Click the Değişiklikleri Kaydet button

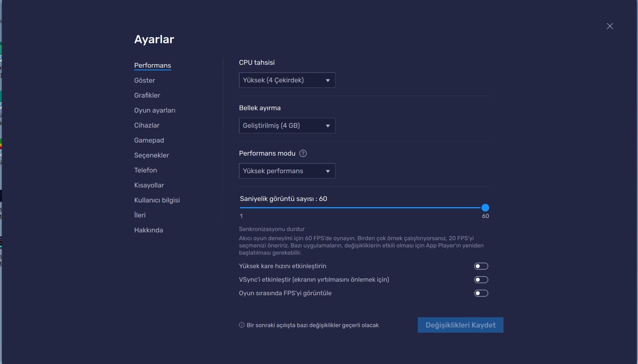(x=460, y=325)
